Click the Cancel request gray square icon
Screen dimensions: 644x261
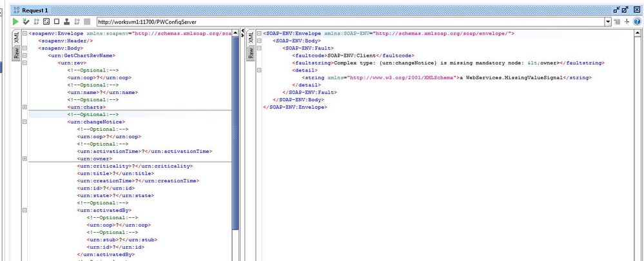pos(87,22)
